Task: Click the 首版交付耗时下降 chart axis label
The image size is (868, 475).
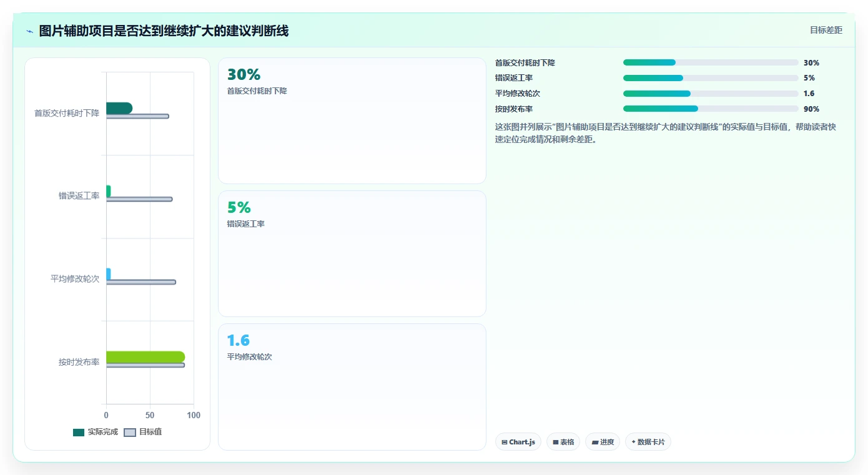Action: pyautogui.click(x=67, y=113)
